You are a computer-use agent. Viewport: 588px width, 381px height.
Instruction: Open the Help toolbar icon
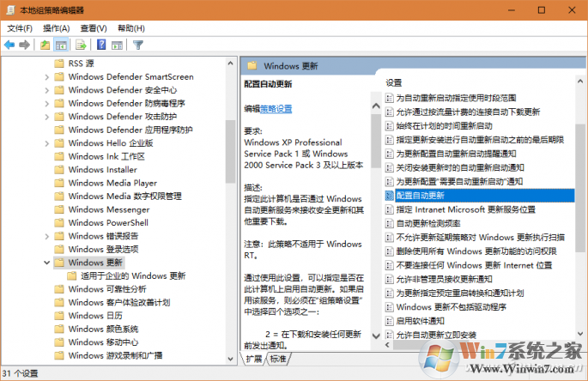pos(101,45)
